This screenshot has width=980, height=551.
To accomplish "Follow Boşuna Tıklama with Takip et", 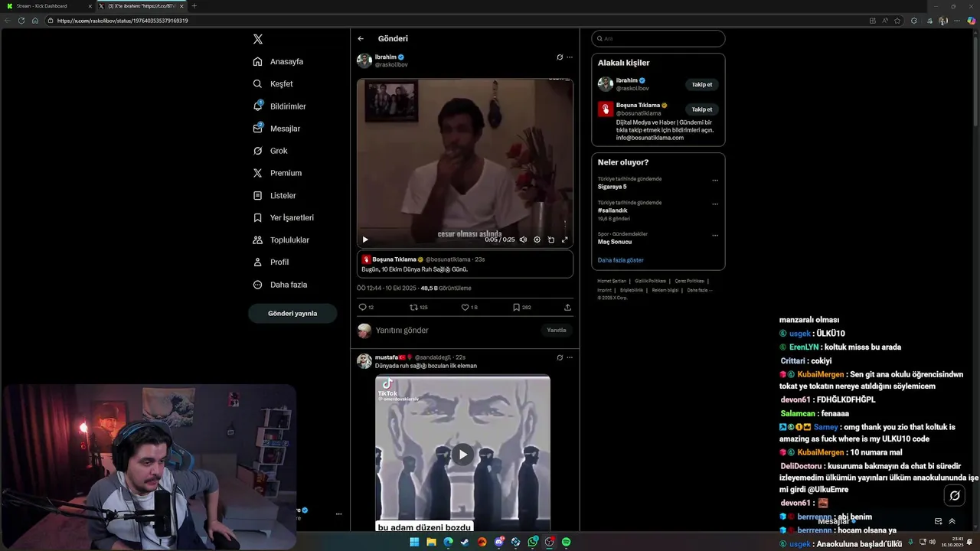I will [x=702, y=109].
